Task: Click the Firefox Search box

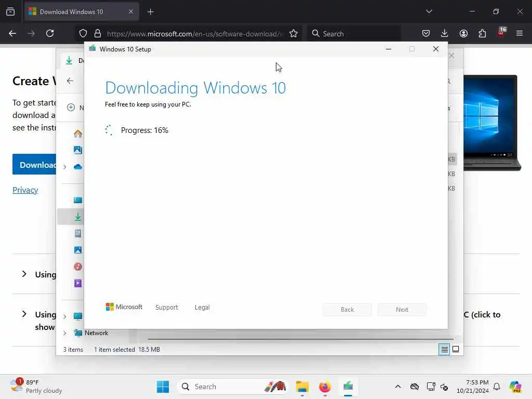Action: coord(353,34)
